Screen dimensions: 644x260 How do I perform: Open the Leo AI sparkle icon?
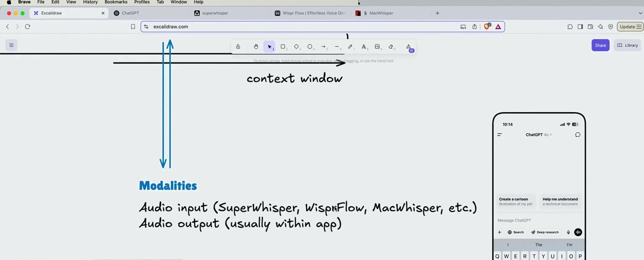(x=600, y=26)
